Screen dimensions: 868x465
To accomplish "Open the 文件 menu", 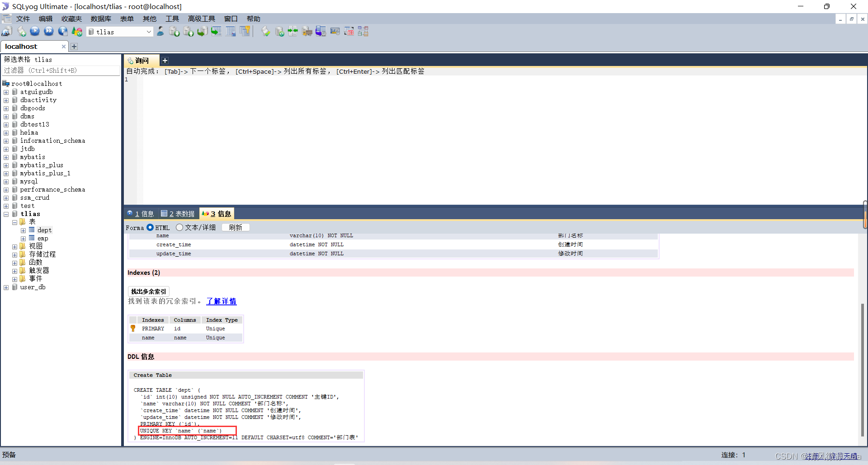I will tap(23, 19).
